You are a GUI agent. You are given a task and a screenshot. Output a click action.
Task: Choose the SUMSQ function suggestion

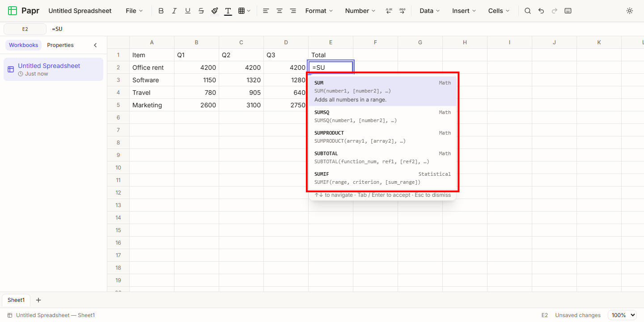[x=382, y=116]
